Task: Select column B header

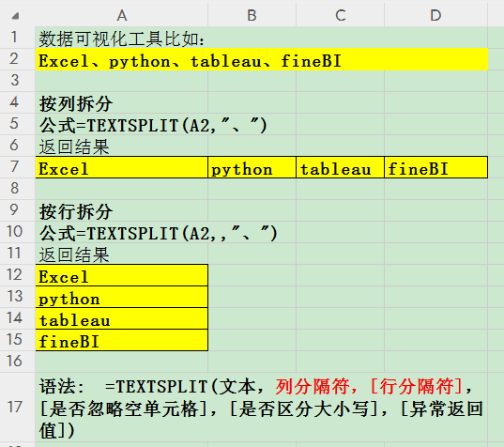Action: [x=252, y=15]
